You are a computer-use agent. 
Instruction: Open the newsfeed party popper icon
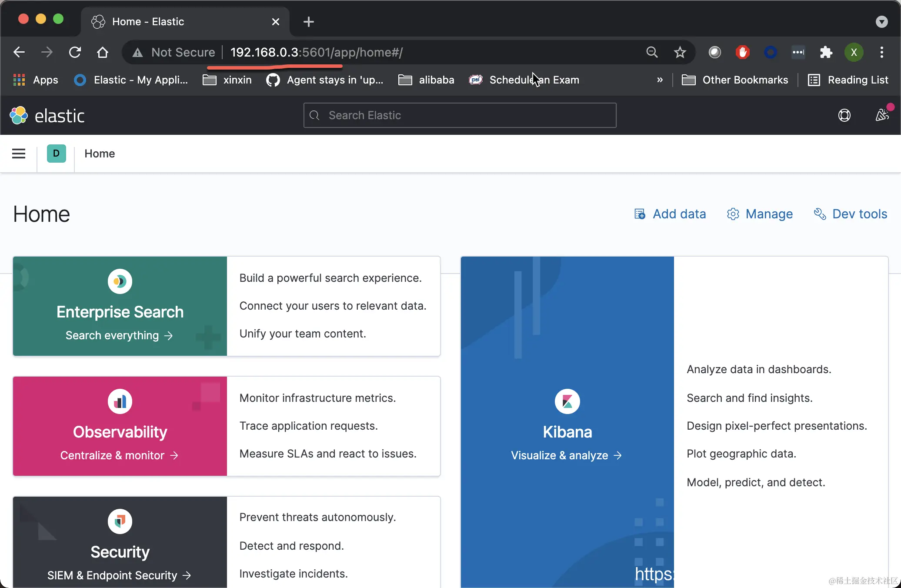pos(882,115)
